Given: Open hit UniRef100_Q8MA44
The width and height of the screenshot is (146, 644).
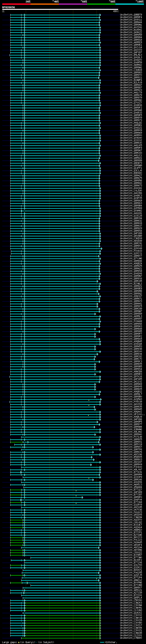Looking at the screenshot, I should 131,22.
